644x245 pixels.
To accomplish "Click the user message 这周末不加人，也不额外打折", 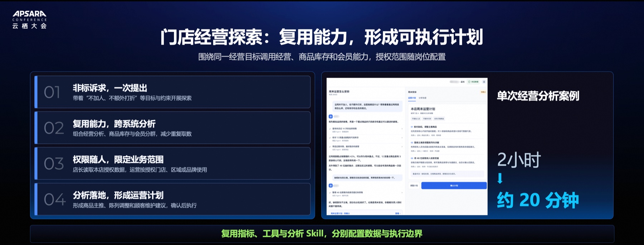I will click(x=367, y=106).
